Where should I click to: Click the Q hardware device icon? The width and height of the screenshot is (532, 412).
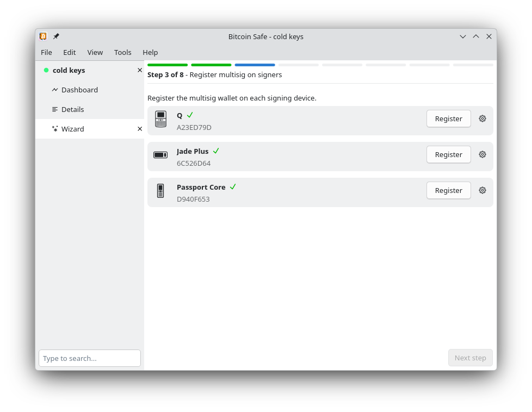click(160, 119)
